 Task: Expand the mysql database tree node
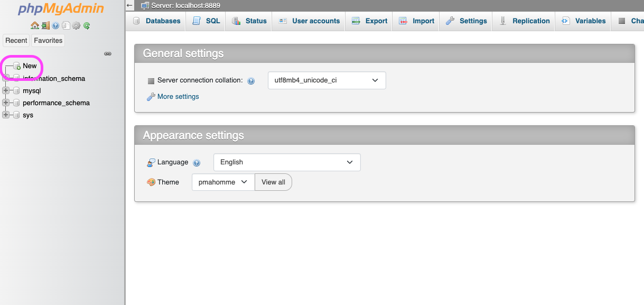[x=6, y=90]
